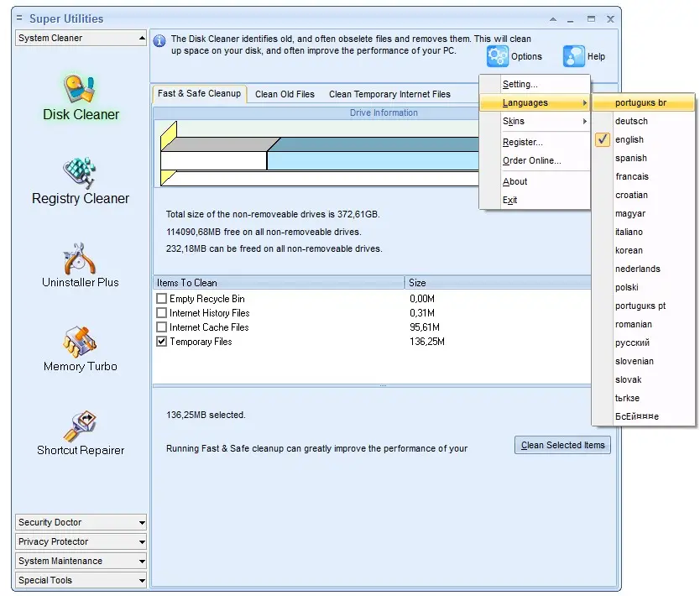
Task: Select magyar language
Action: (x=643, y=213)
